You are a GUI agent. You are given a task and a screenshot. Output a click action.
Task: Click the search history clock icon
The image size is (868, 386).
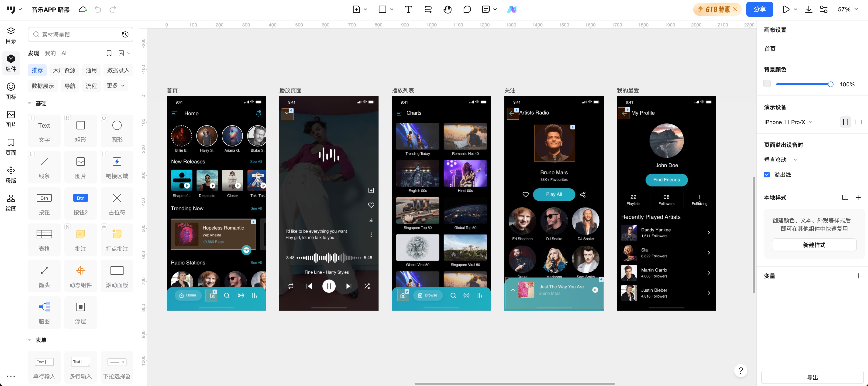[x=125, y=34]
